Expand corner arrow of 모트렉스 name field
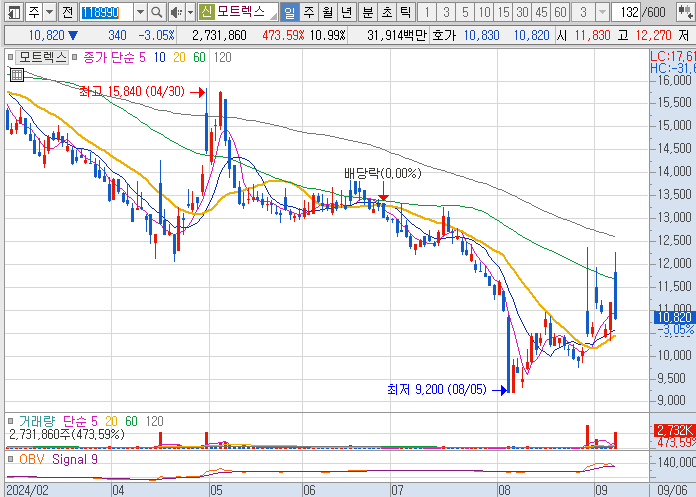This screenshot has width=696, height=497. point(274,17)
